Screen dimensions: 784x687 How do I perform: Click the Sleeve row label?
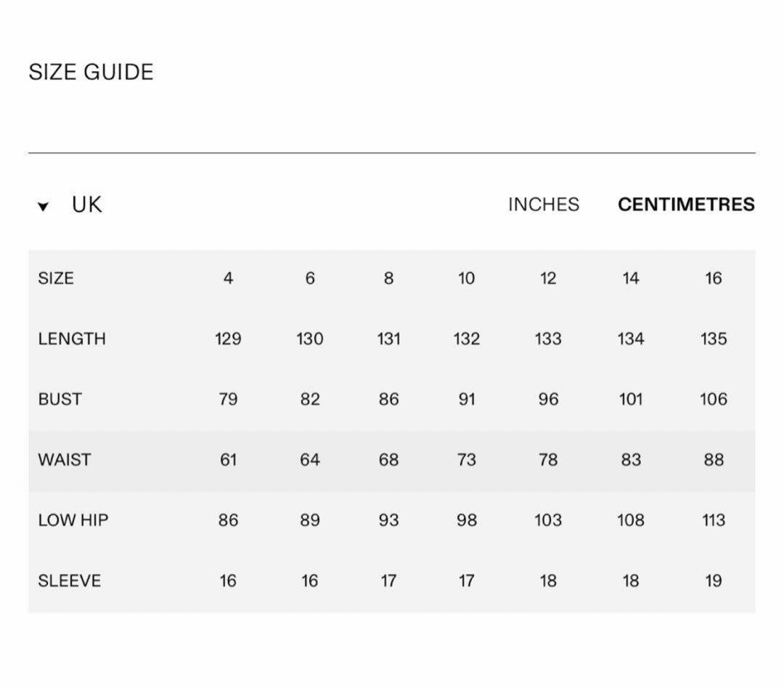coord(70,580)
